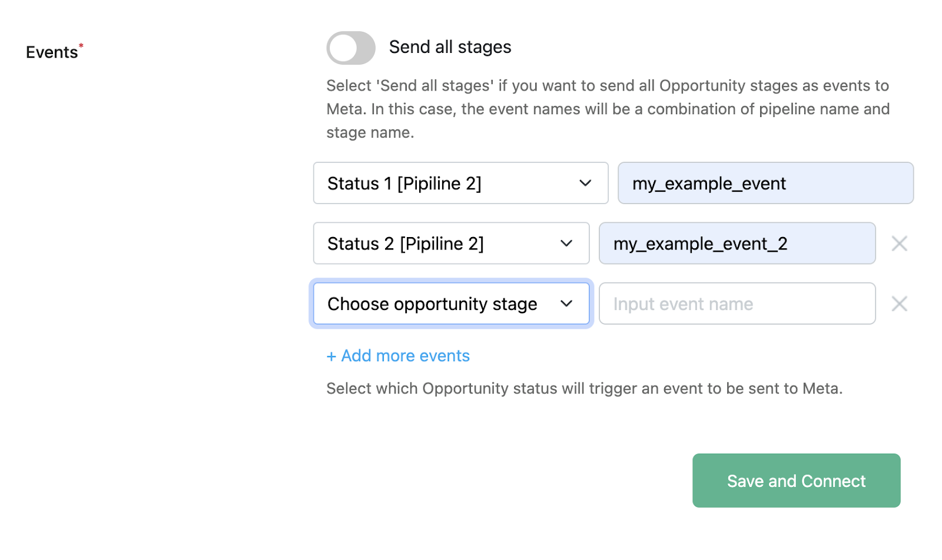Click the Events field label
Image resolution: width=942 pixels, height=560 pixels.
tap(52, 52)
